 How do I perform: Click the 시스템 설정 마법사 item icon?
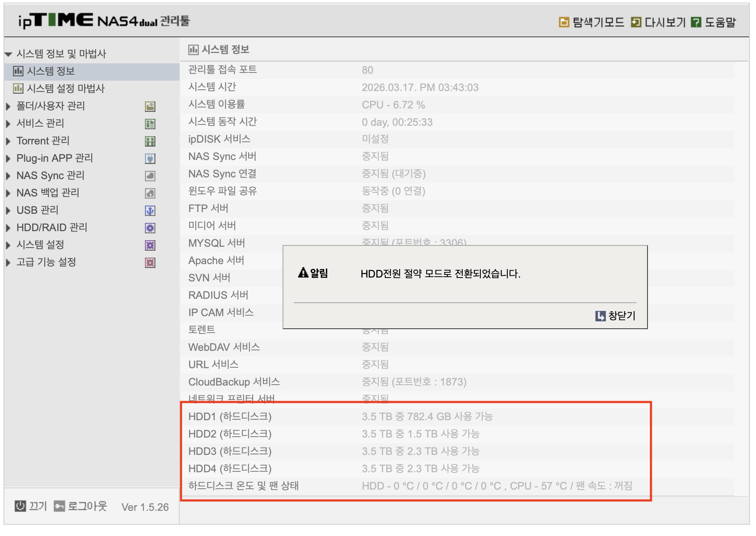coord(18,88)
